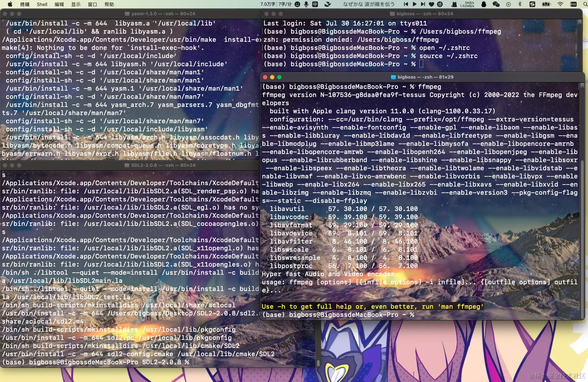Open the 终端 menu
The height and width of the screenshot is (382, 588).
pyautogui.click(x=25, y=4)
